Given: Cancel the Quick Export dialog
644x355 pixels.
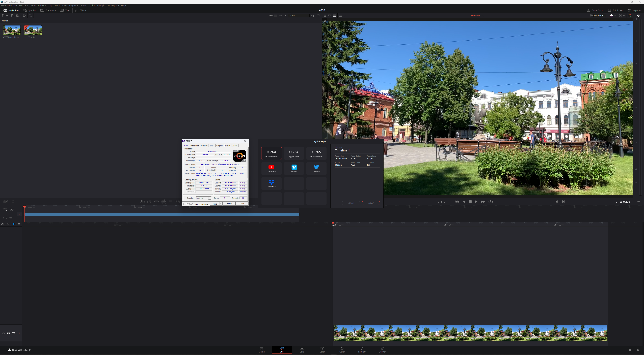Looking at the screenshot, I should [x=351, y=203].
